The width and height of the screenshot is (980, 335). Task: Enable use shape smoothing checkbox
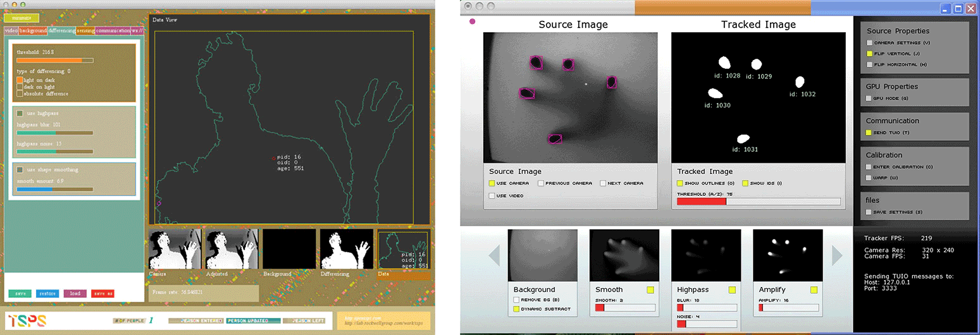point(20,169)
